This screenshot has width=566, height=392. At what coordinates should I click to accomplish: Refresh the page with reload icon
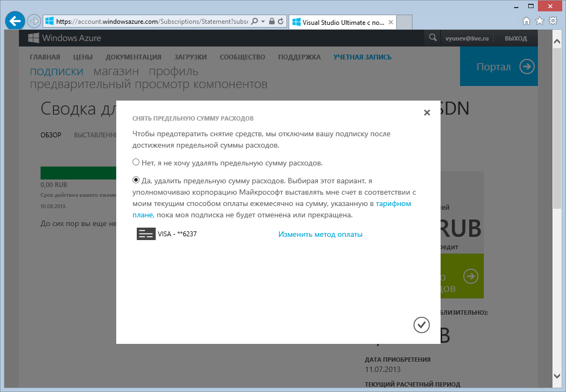click(x=281, y=21)
